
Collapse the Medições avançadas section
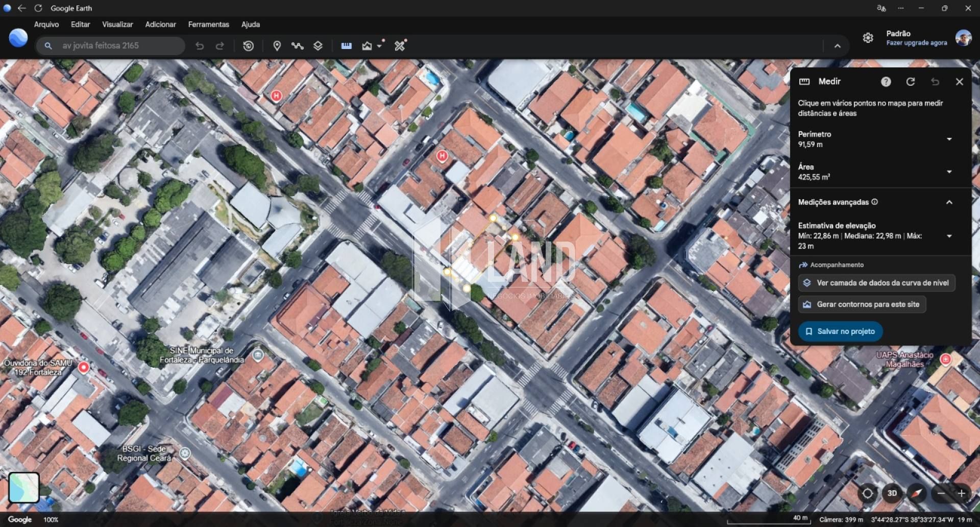949,202
